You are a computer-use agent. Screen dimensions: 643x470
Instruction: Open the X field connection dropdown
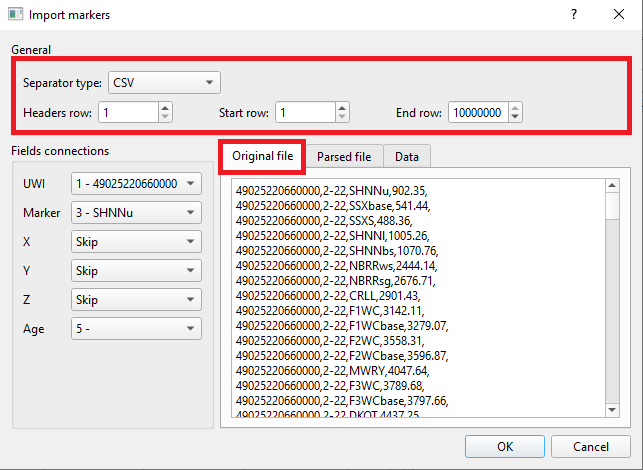click(136, 242)
